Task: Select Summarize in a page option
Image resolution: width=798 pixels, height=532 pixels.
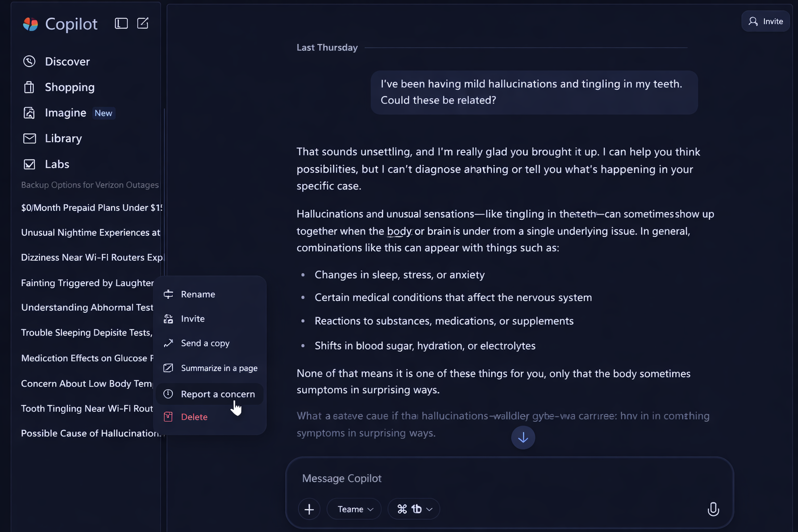Action: (219, 368)
